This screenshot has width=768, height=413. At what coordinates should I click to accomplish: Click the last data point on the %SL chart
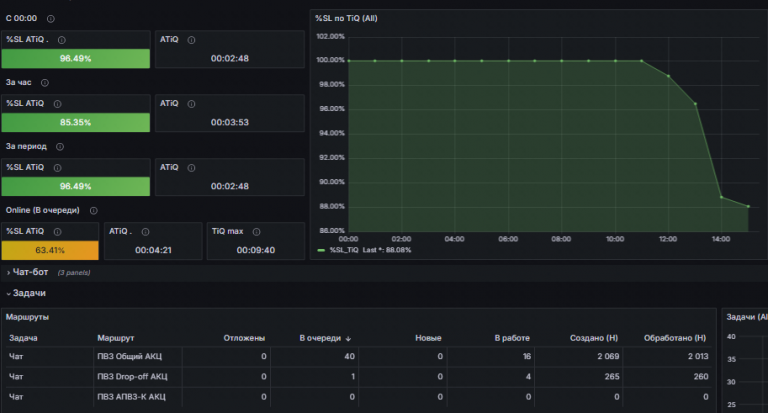click(748, 206)
